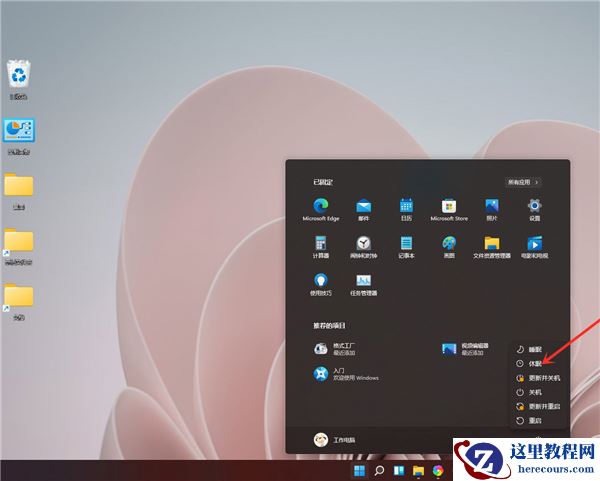
Task: Launch Microsoft Store from Start menu
Action: (x=449, y=209)
